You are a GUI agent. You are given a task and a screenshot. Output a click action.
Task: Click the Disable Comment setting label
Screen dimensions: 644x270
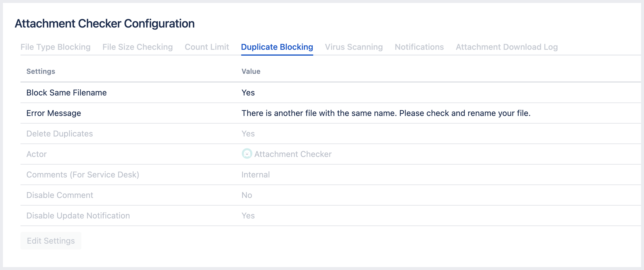(60, 195)
